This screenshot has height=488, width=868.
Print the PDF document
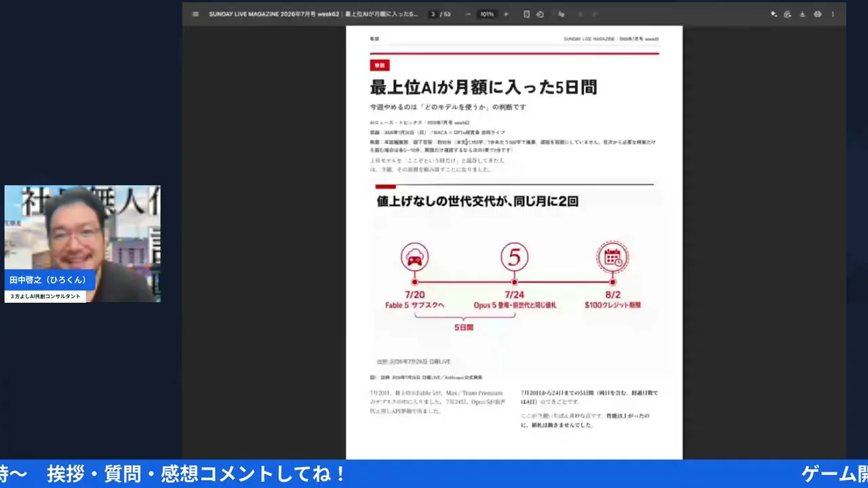click(x=817, y=14)
